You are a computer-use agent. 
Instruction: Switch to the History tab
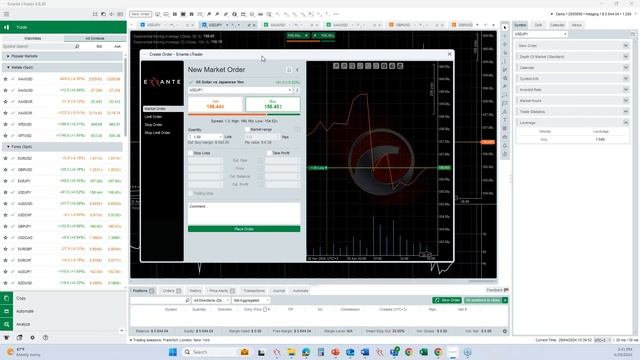(x=195, y=291)
